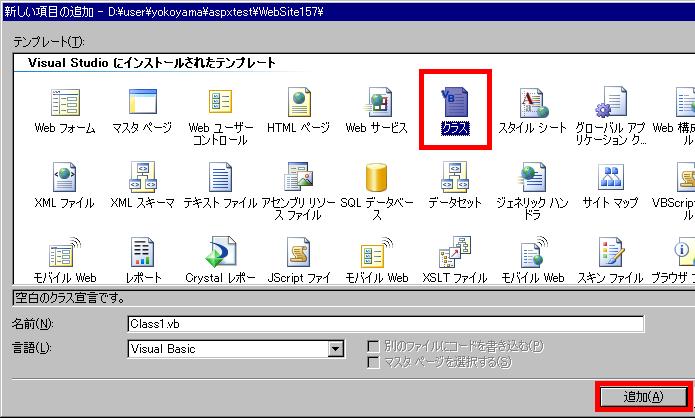This screenshot has width=695, height=418.
Task: Choose the スタイル シート template icon
Action: click(533, 102)
